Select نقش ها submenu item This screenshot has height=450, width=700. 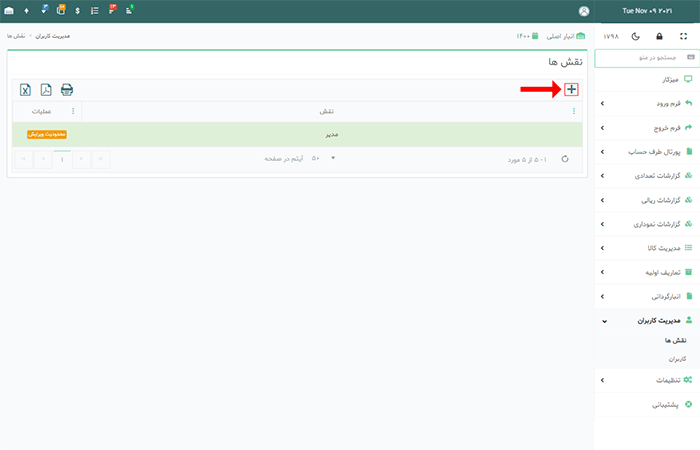(675, 340)
